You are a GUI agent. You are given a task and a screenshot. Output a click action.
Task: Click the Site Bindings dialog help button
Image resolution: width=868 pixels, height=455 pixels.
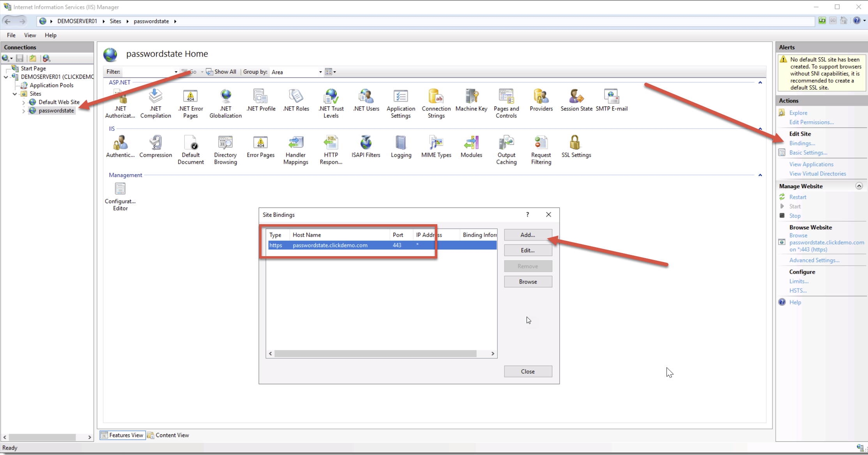click(x=527, y=214)
